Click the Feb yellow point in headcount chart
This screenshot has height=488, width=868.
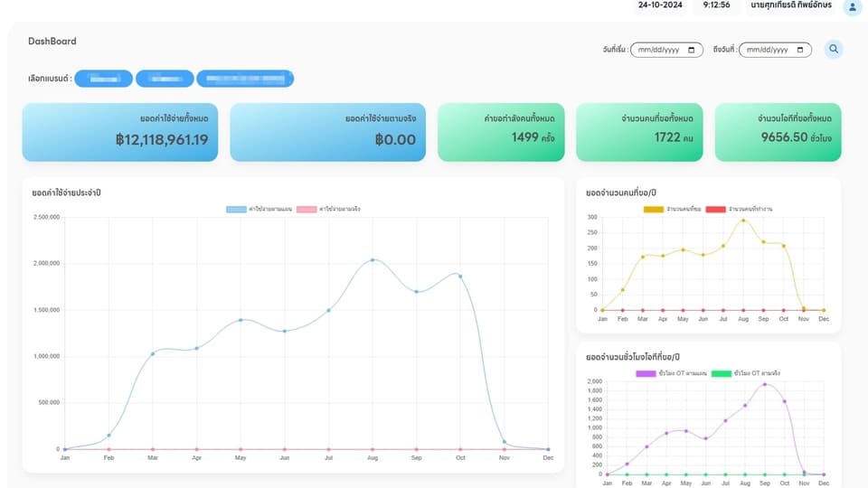(623, 290)
